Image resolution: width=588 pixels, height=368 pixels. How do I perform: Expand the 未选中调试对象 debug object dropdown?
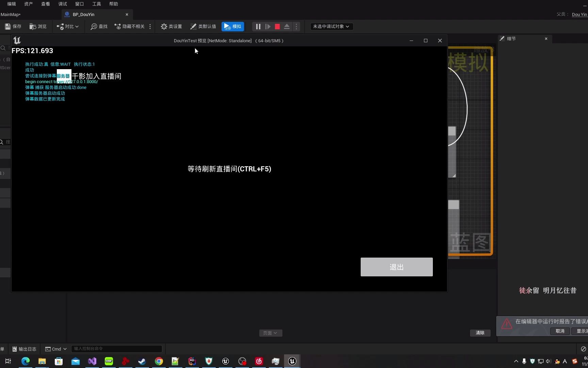click(331, 27)
